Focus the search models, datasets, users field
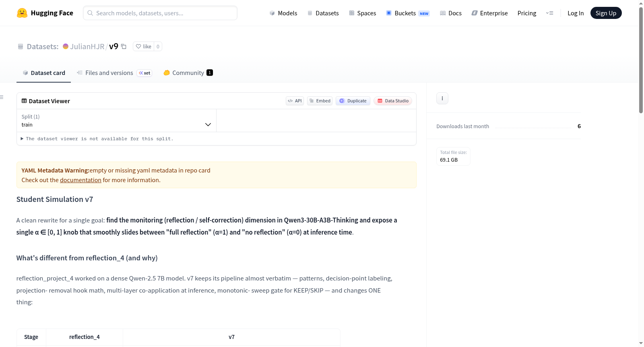Image resolution: width=644 pixels, height=347 pixels. tap(160, 13)
